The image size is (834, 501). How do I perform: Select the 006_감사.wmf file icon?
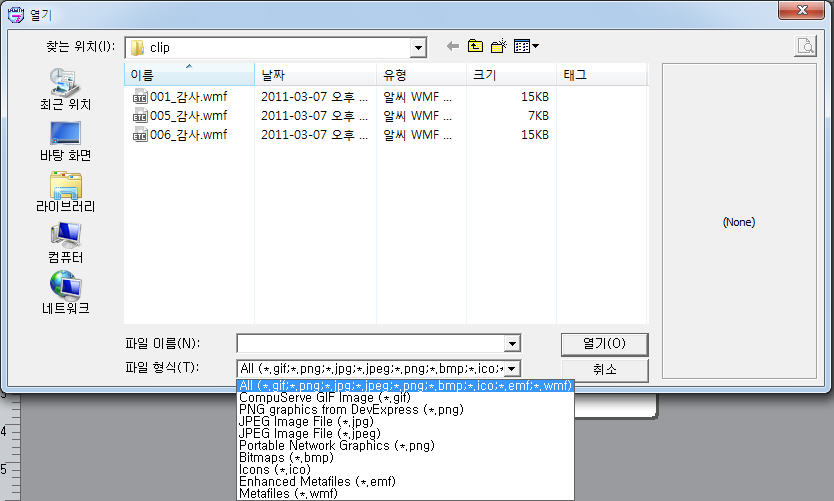pos(140,135)
